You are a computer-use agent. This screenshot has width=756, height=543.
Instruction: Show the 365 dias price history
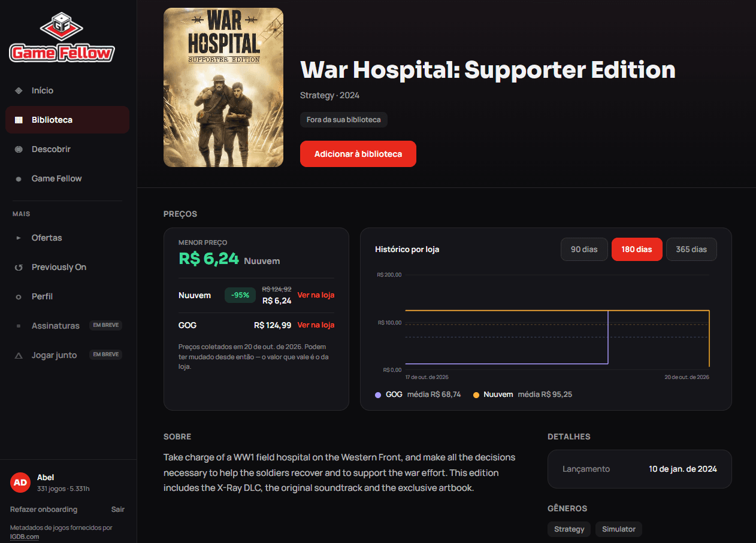pyautogui.click(x=691, y=249)
